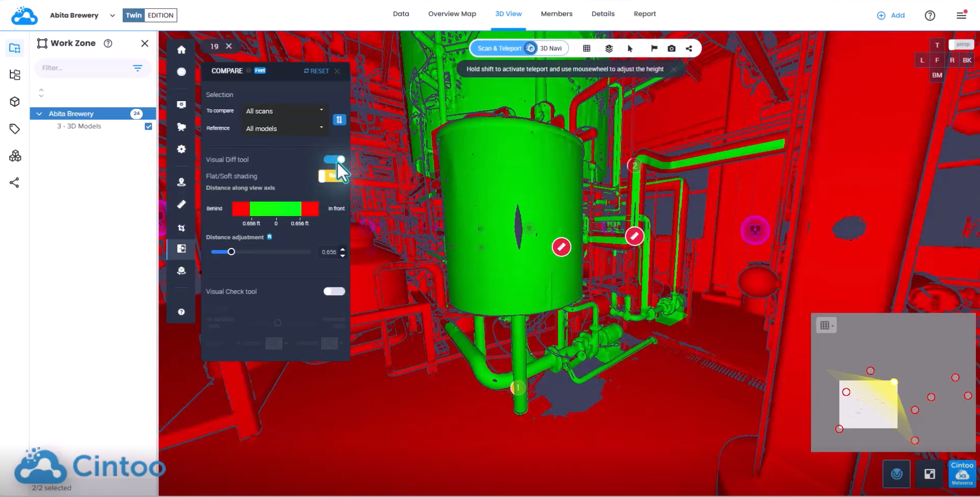Open the flag/annotation tool in the viewport toolbar
Viewport: 980px width, 497px height.
pos(653,48)
